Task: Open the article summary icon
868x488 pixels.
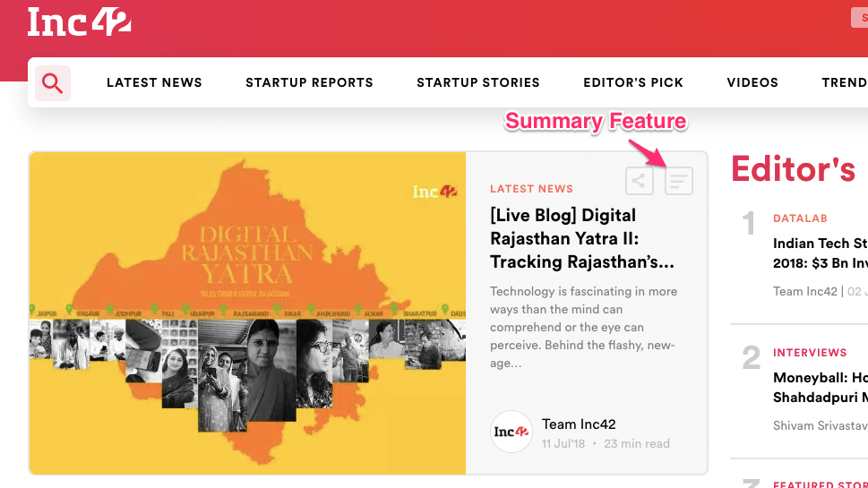Action: [679, 181]
